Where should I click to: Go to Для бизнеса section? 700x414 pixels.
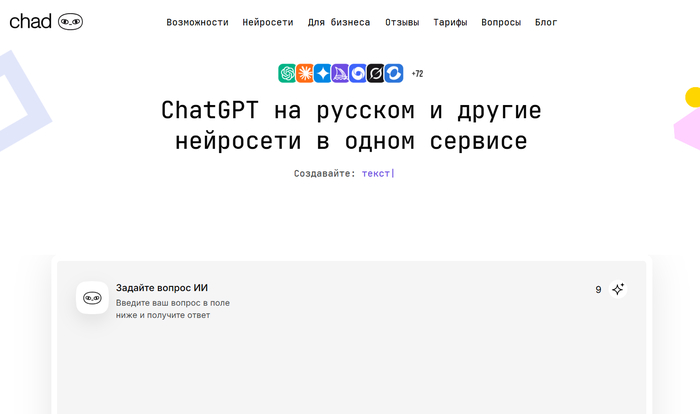[339, 22]
